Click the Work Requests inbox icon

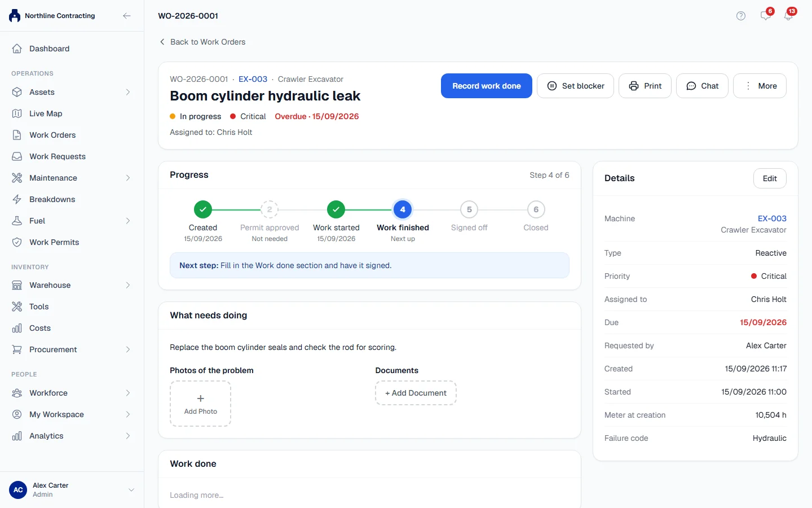click(17, 156)
